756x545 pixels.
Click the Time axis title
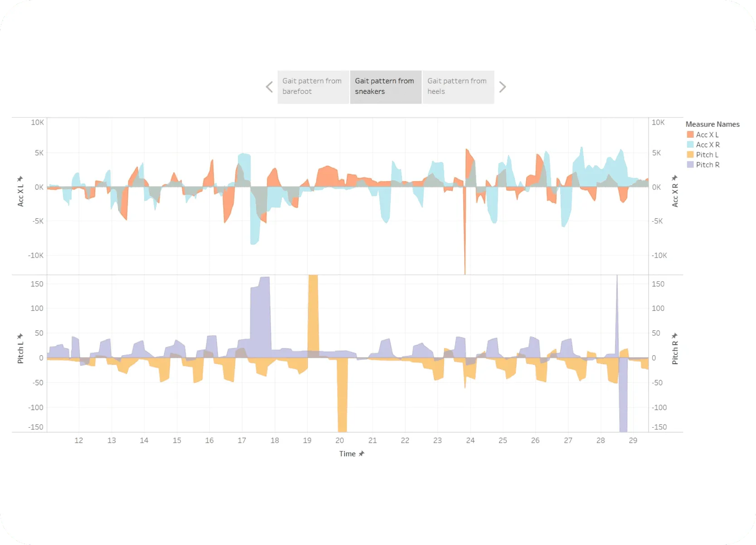tap(347, 453)
